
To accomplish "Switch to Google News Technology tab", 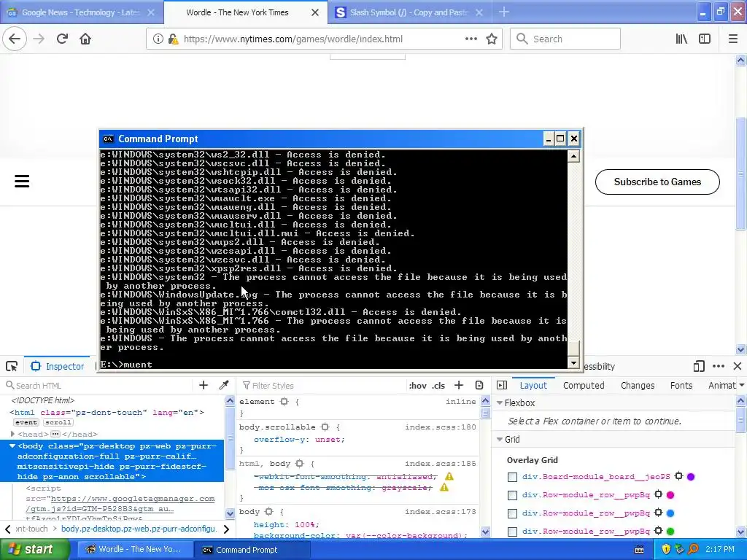I will (x=81, y=12).
